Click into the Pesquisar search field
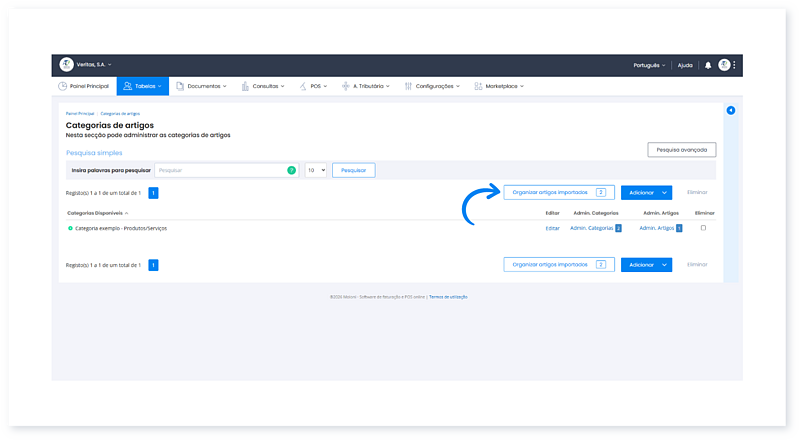Image resolution: width=800 pixels, height=441 pixels. (220, 170)
